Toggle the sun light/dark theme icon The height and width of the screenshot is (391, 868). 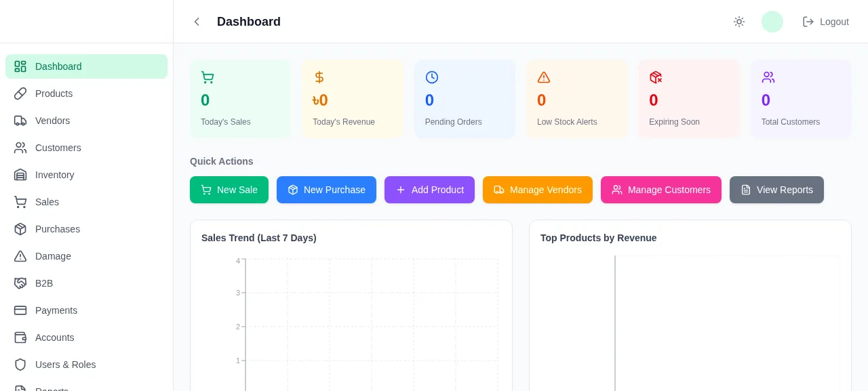tap(739, 22)
